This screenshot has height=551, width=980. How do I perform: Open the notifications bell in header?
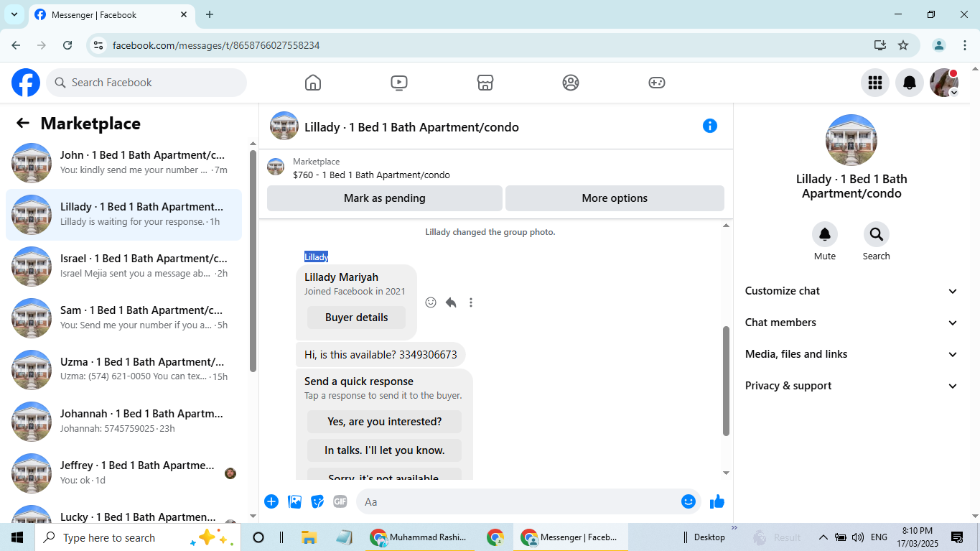(910, 83)
